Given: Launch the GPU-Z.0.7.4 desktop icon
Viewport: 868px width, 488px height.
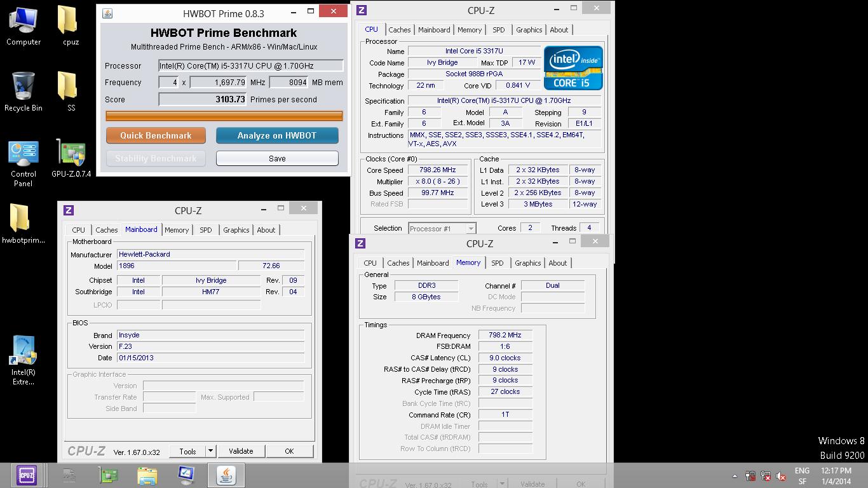Looking at the screenshot, I should (x=71, y=158).
